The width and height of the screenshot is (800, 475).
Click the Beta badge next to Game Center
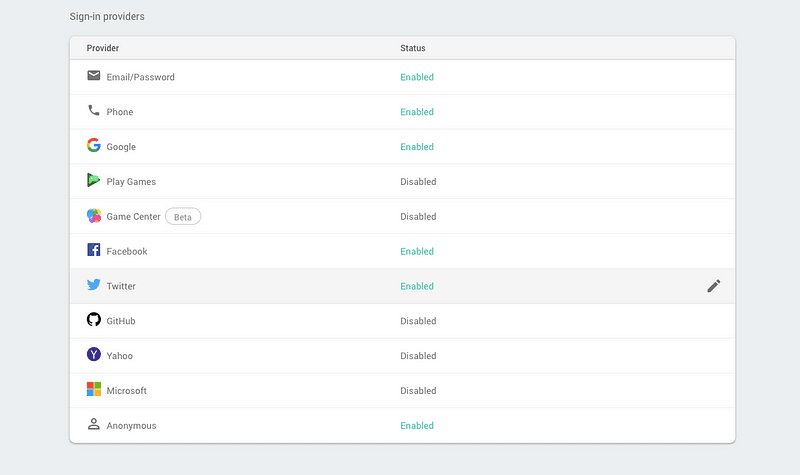pyautogui.click(x=183, y=217)
